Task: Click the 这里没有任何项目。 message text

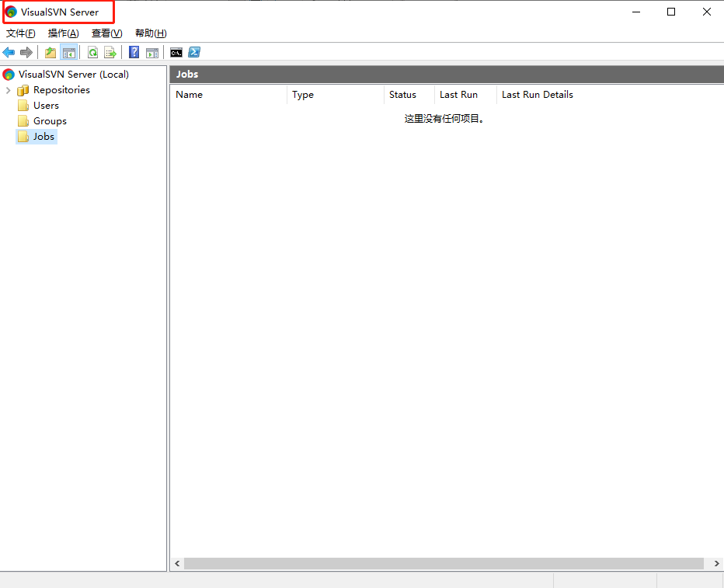Action: [444, 119]
